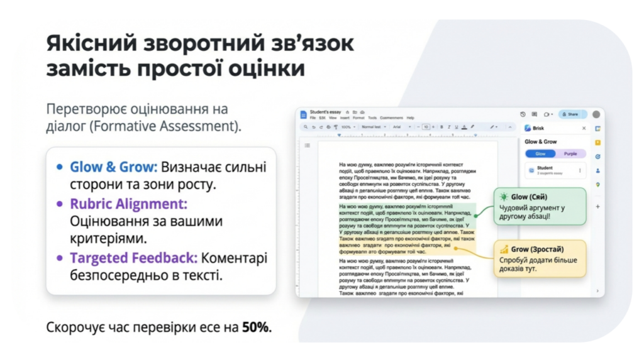Open the Help menu
The width and height of the screenshot is (644, 362).
410,118
